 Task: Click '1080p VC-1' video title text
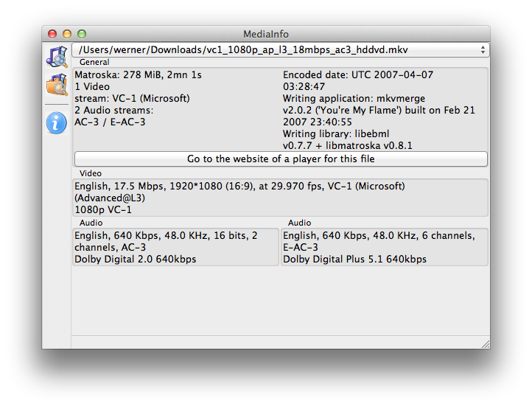[103, 210]
